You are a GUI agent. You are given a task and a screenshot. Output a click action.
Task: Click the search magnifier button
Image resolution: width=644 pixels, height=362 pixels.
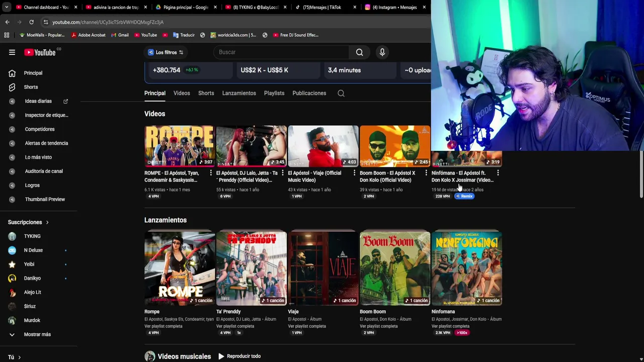[359, 52]
